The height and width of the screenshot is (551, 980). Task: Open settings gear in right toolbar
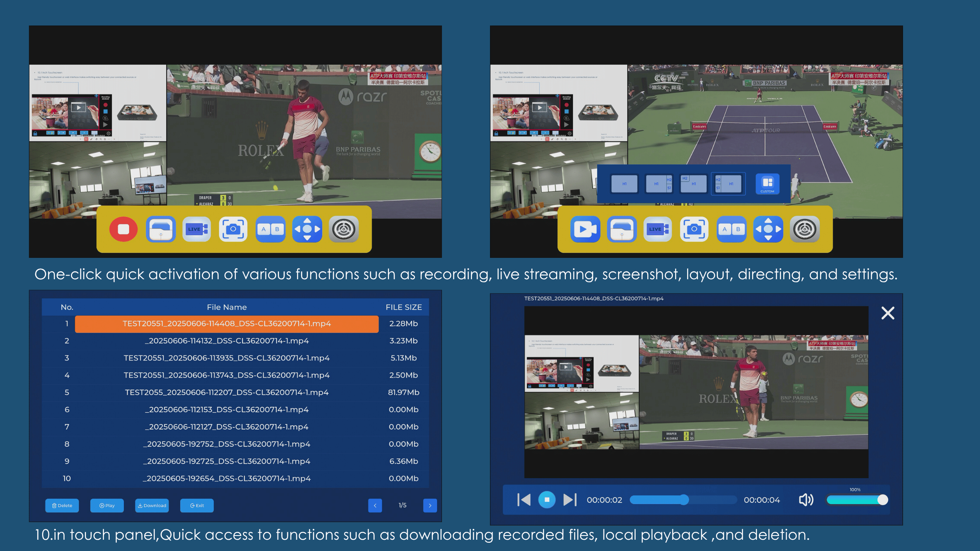point(805,229)
